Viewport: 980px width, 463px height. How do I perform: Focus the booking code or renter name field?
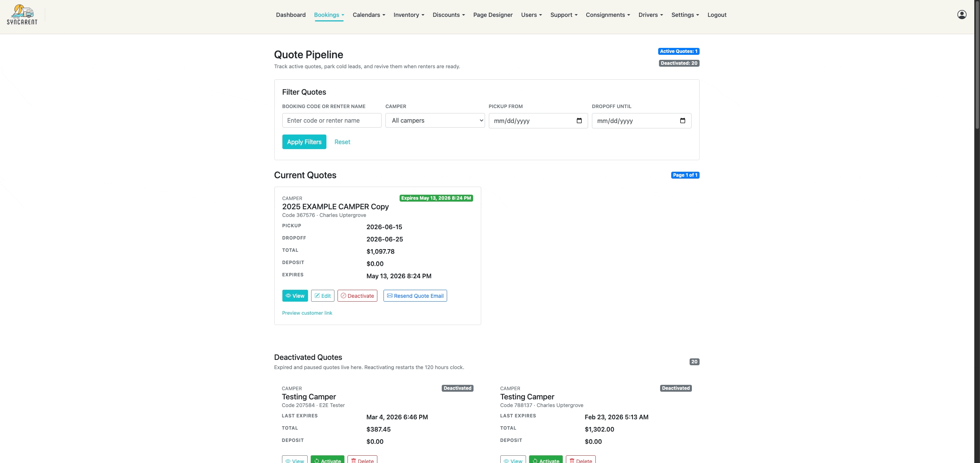[x=332, y=120]
